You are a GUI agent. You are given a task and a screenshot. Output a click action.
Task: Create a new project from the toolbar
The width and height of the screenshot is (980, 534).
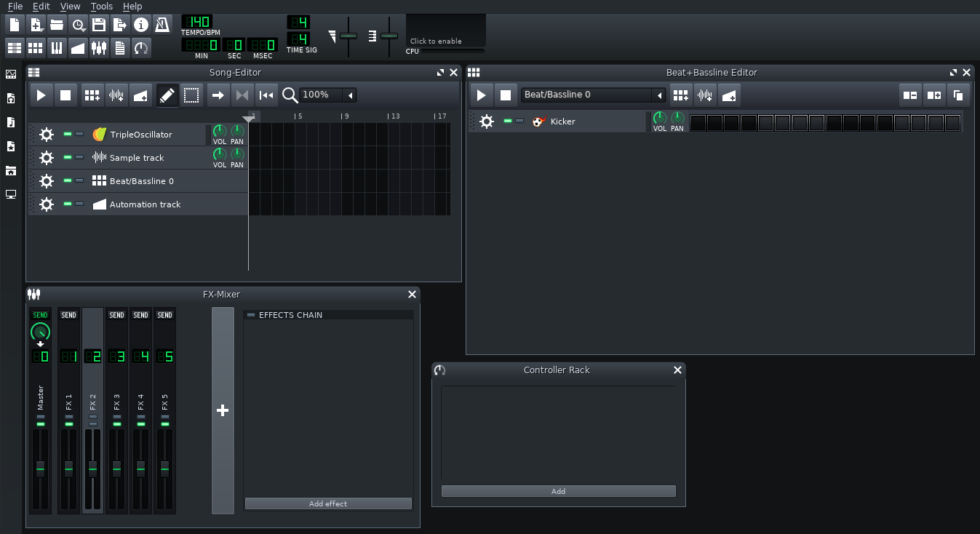[x=15, y=25]
